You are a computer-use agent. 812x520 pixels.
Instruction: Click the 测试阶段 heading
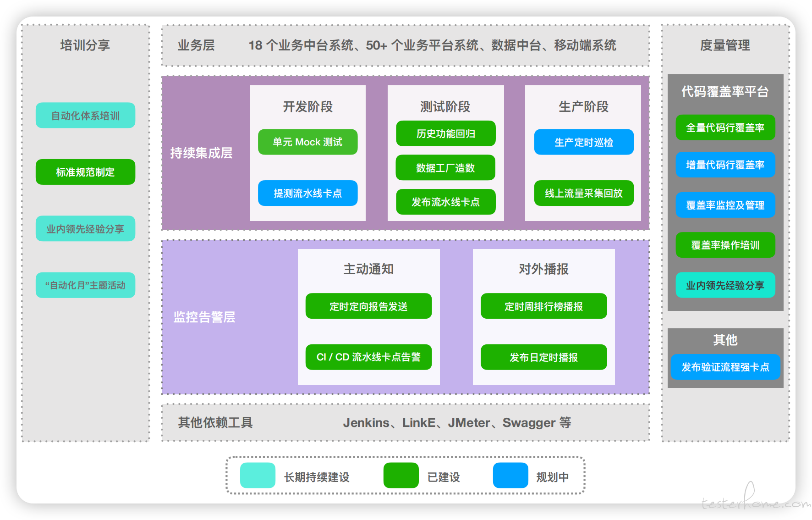(445, 106)
